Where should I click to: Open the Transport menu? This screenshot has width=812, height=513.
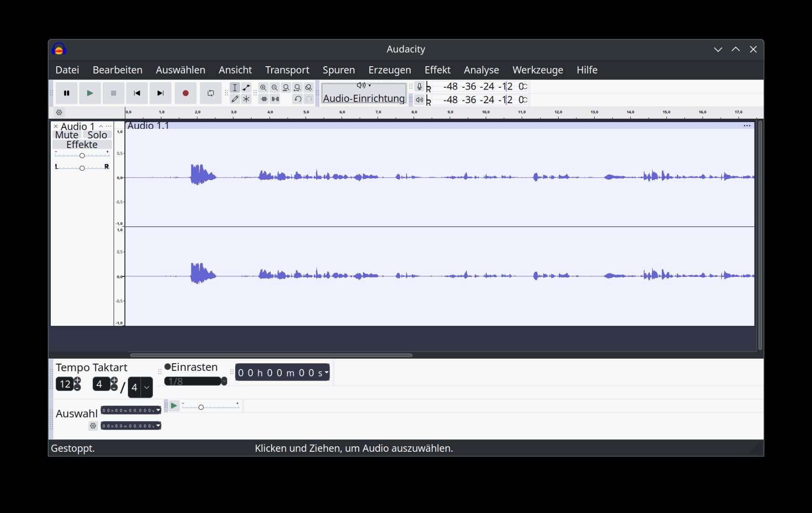(x=287, y=70)
